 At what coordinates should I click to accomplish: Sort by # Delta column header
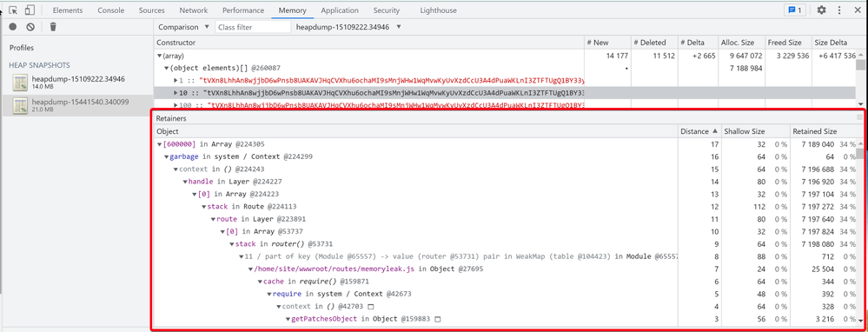point(698,43)
